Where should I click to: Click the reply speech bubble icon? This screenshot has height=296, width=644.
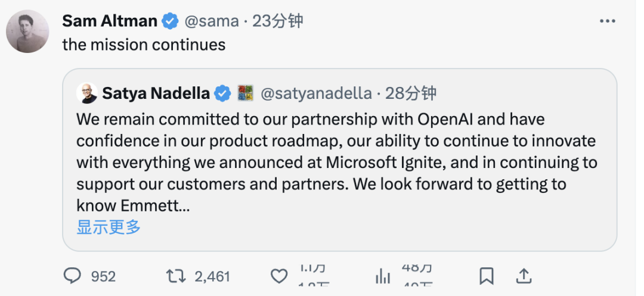(72, 276)
